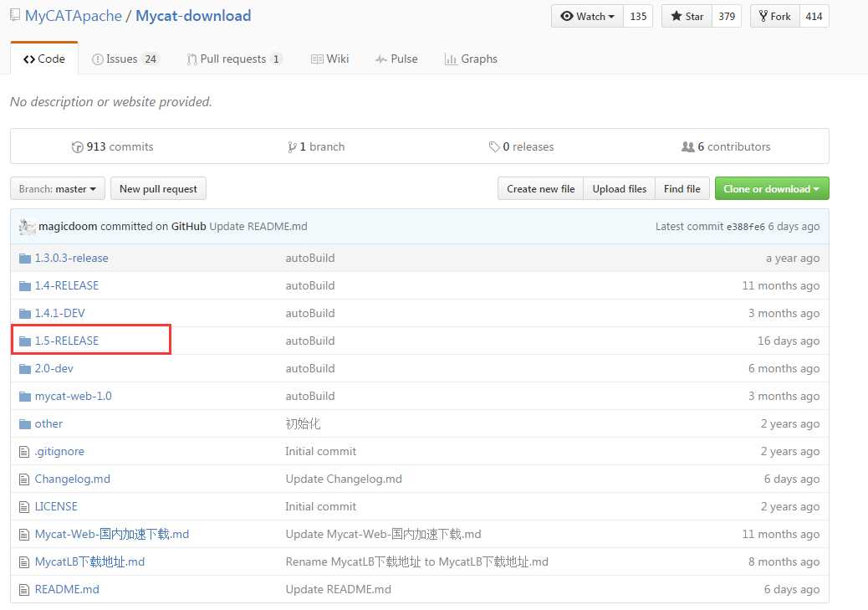Open the 1.4-RELEASE folder
This screenshot has width=868, height=610.
[x=66, y=286]
